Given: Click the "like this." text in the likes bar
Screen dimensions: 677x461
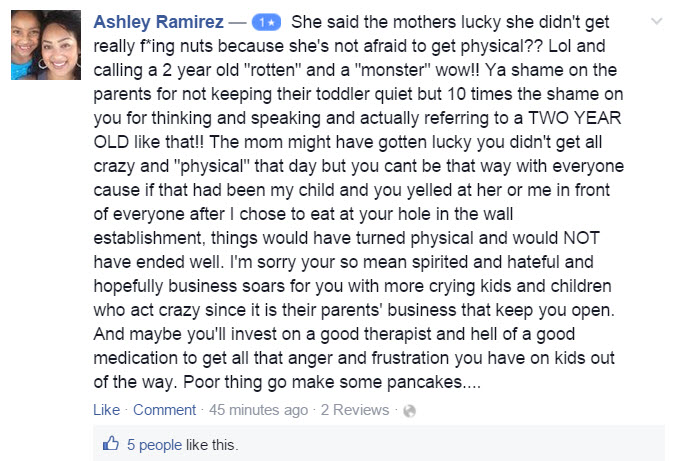Looking at the screenshot, I should click(215, 443).
